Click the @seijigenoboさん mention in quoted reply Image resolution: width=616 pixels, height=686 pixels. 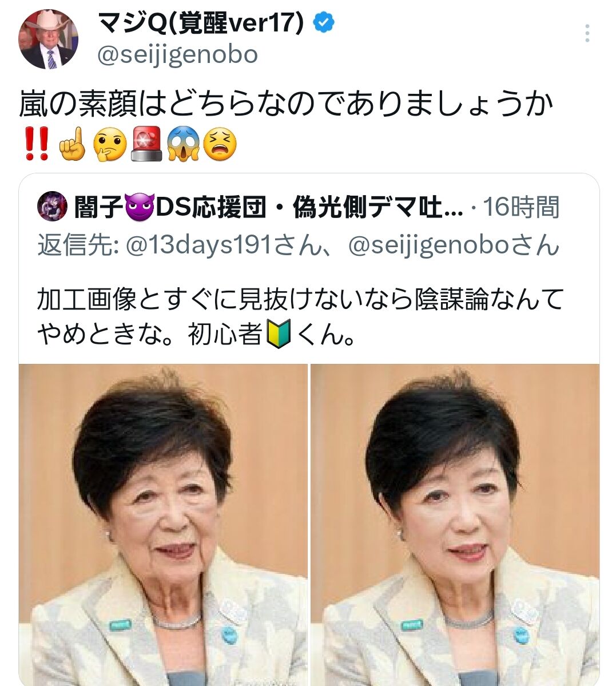[454, 245]
